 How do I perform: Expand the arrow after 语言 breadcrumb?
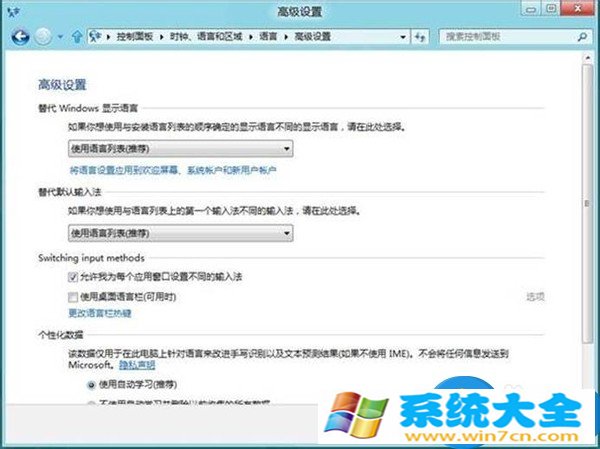(285, 37)
